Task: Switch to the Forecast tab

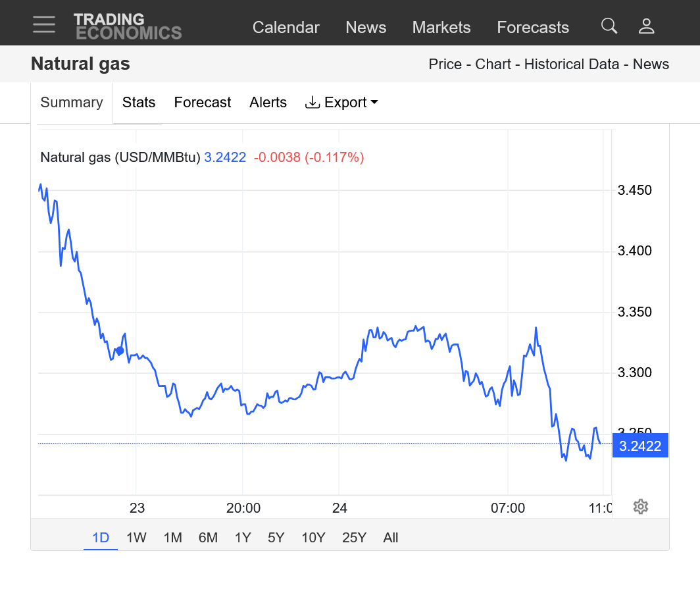Action: coord(203,103)
